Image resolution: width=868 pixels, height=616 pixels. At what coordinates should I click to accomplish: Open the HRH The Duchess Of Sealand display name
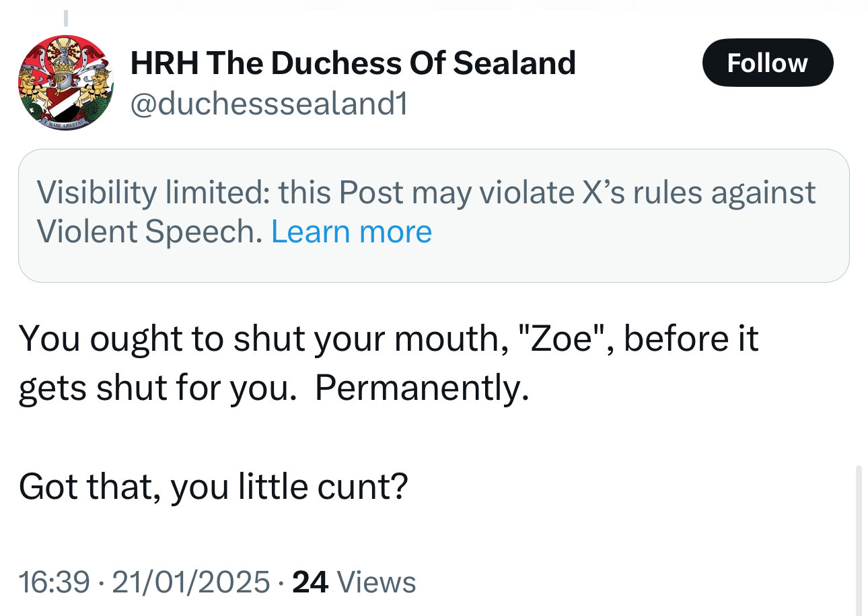[x=353, y=63]
